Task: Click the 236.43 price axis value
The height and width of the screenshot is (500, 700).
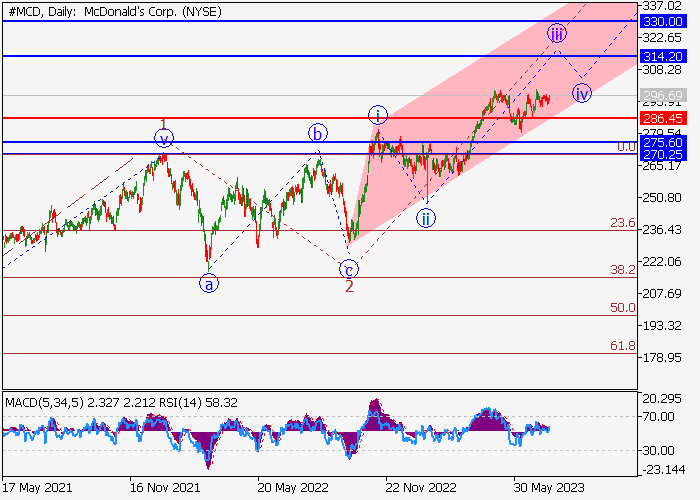Action: point(662,229)
